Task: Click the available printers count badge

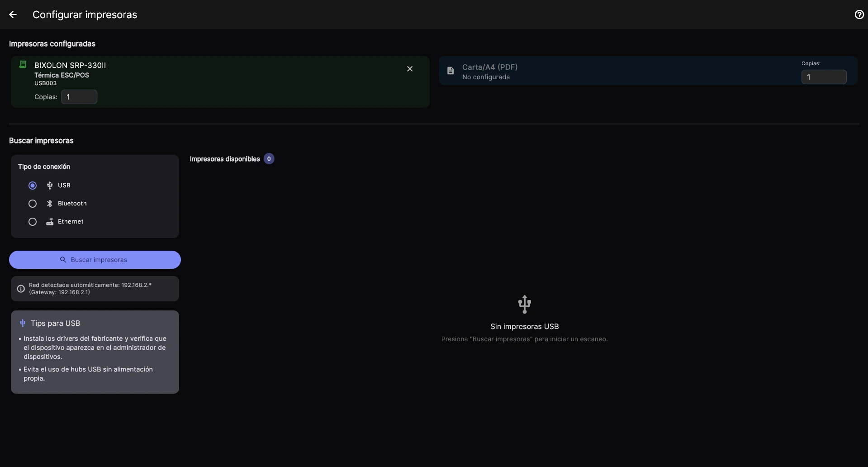Action: 269,159
